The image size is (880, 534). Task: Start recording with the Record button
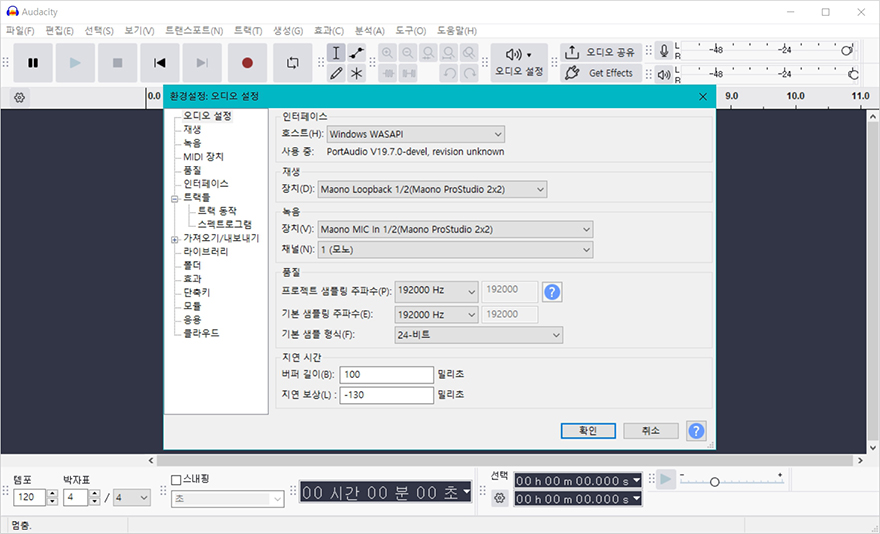point(247,63)
